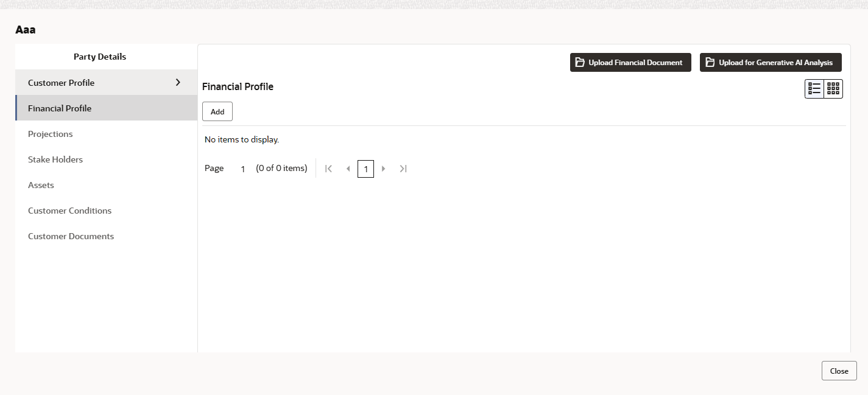868x395 pixels.
Task: Click 'No items to display.' message
Action: point(242,139)
